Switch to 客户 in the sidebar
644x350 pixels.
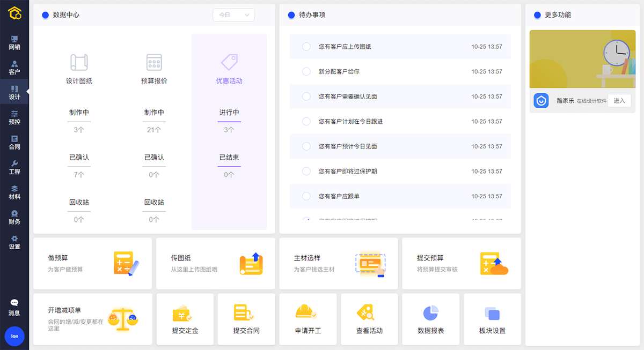pyautogui.click(x=14, y=68)
